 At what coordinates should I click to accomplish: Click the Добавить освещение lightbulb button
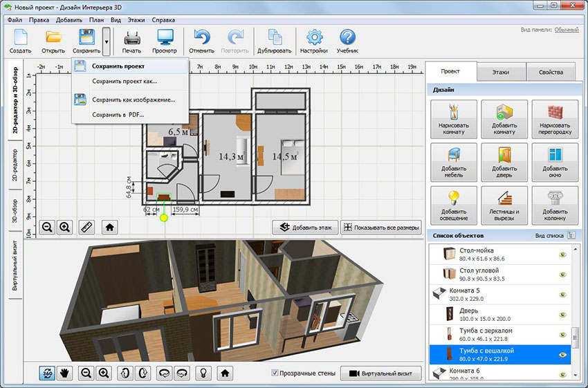pos(454,205)
